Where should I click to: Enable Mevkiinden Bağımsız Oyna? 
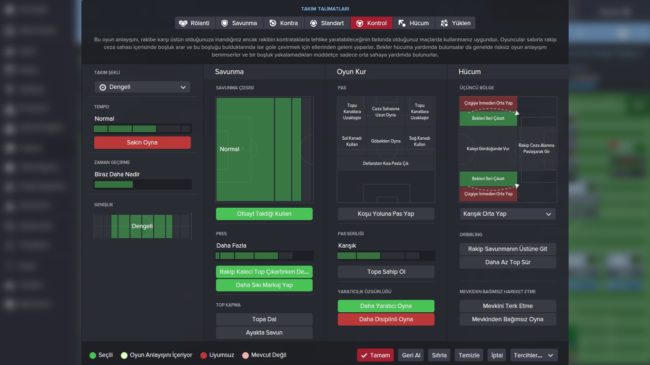pyautogui.click(x=507, y=319)
